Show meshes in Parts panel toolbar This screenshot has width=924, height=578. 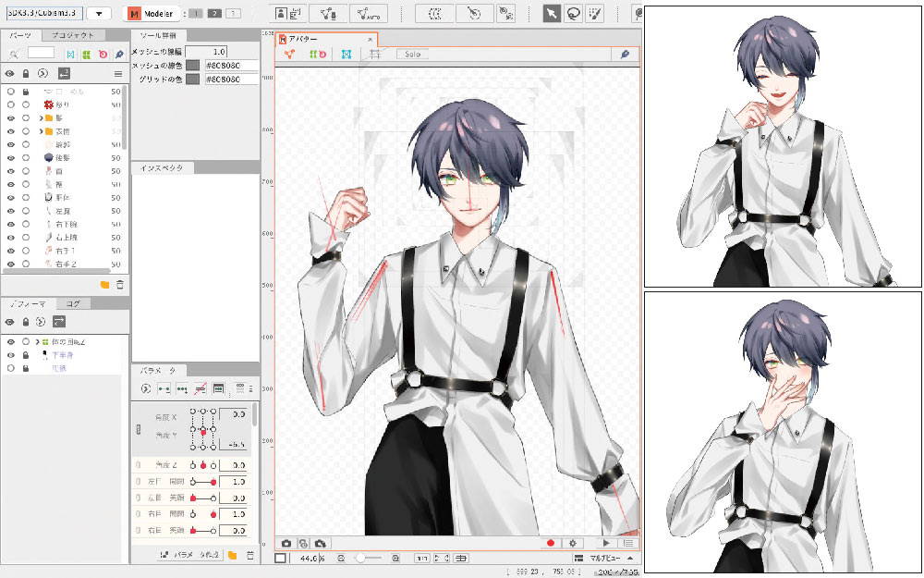click(71, 54)
